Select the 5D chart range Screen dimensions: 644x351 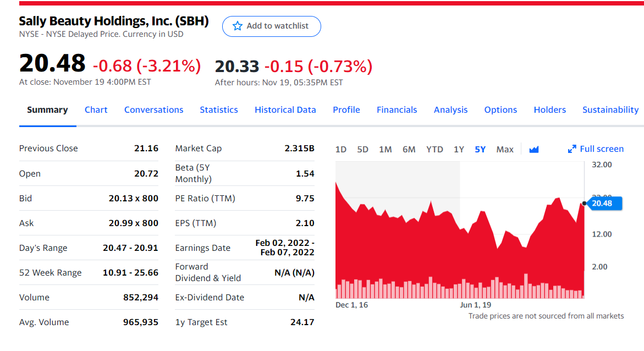click(362, 149)
